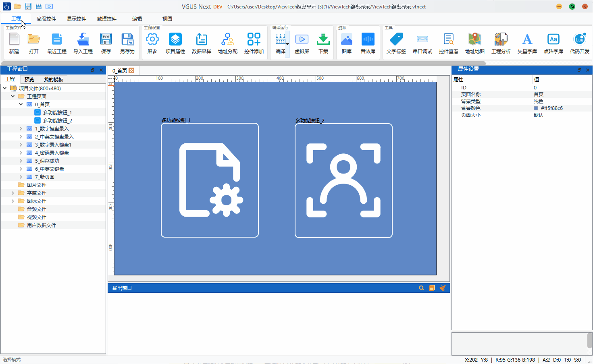This screenshot has width=593, height=364.
Task: Select the 多功能按钮_1 widget on canvas
Action: [210, 180]
